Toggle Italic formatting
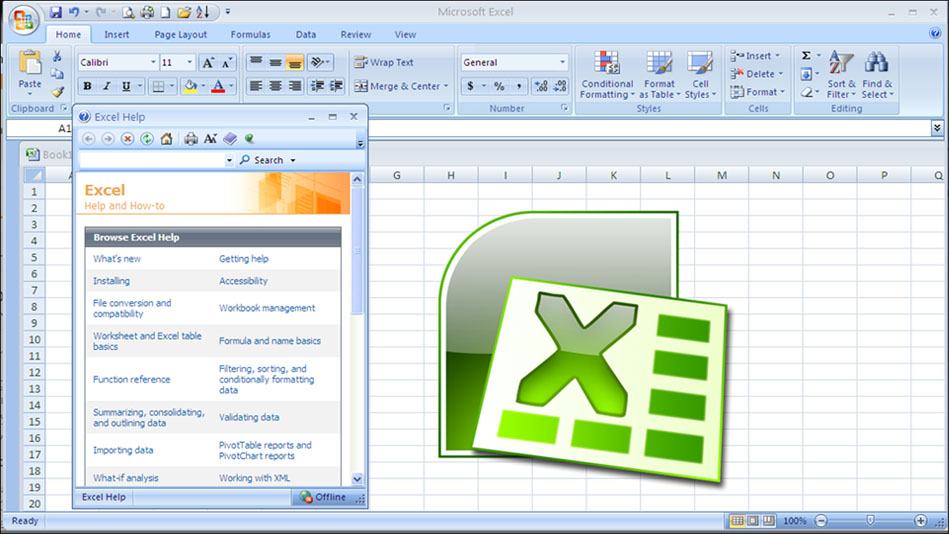This screenshot has height=534, width=950. coord(107,86)
